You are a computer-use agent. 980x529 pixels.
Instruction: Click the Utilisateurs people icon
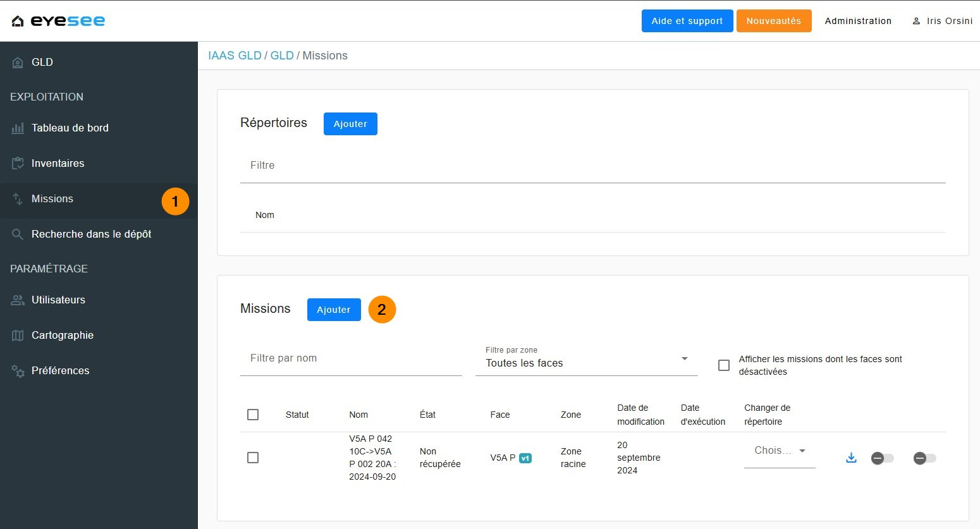point(18,300)
